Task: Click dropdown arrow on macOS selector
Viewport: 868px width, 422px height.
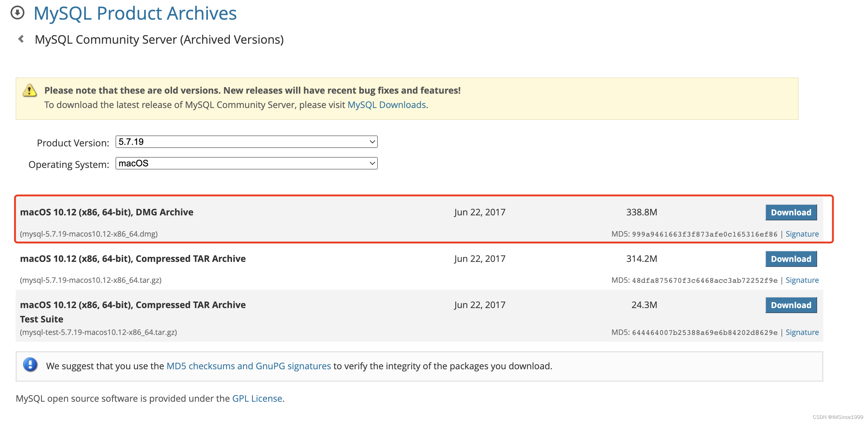Action: tap(371, 163)
